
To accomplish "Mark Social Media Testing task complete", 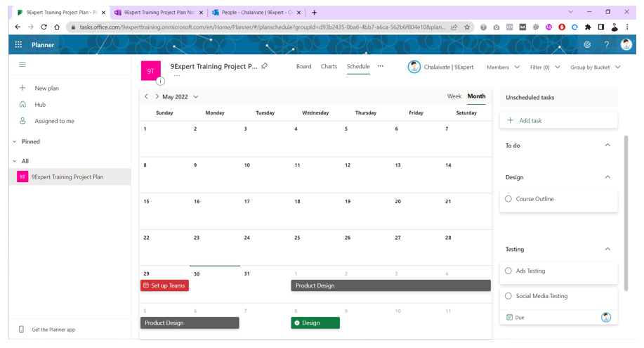I will 508,296.
